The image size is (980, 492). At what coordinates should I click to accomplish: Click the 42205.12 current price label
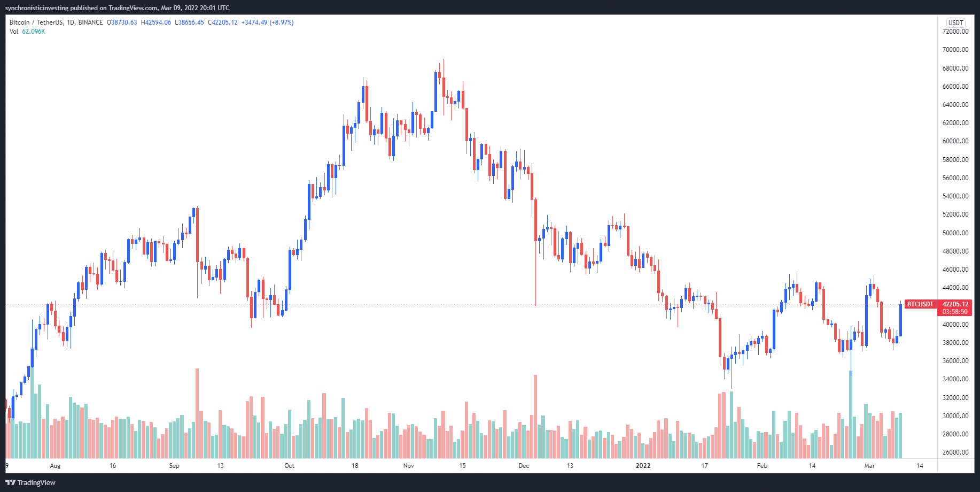(x=955, y=304)
